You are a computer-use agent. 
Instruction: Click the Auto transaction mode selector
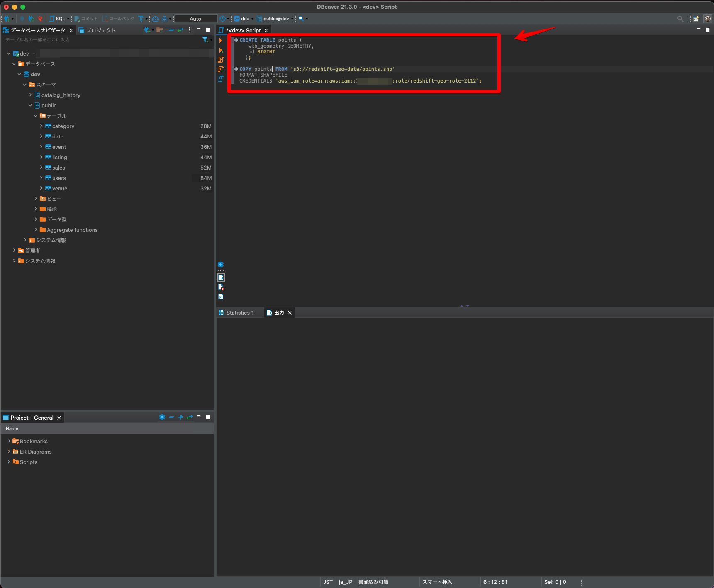[x=195, y=19]
